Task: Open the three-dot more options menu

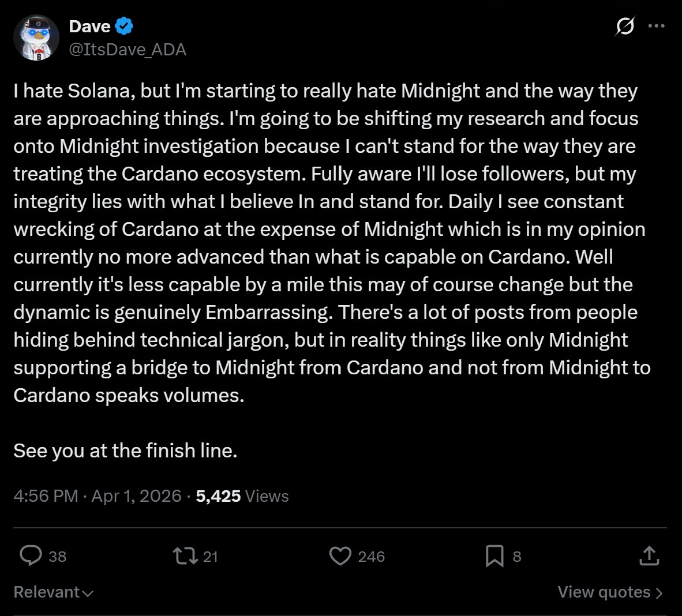Action: click(657, 26)
